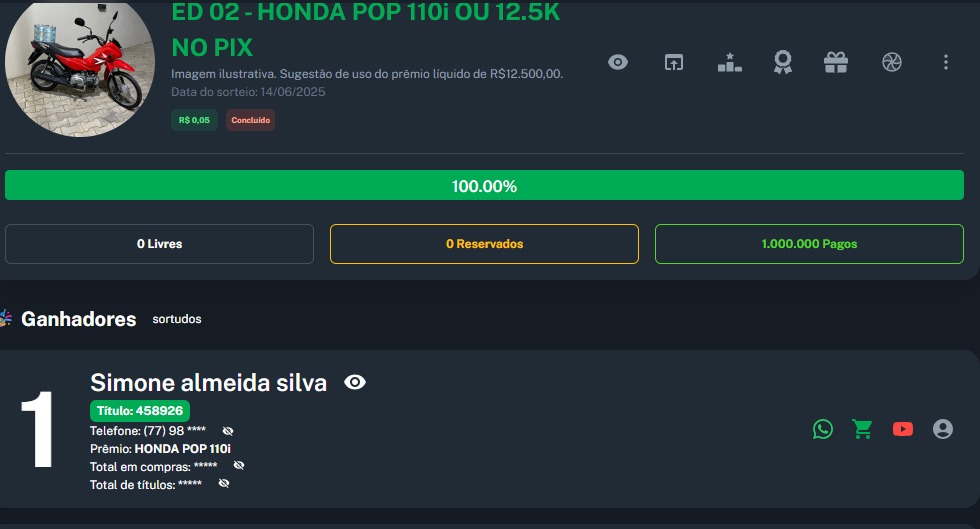Open winner's purchases cart icon
The width and height of the screenshot is (980, 529).
[862, 429]
